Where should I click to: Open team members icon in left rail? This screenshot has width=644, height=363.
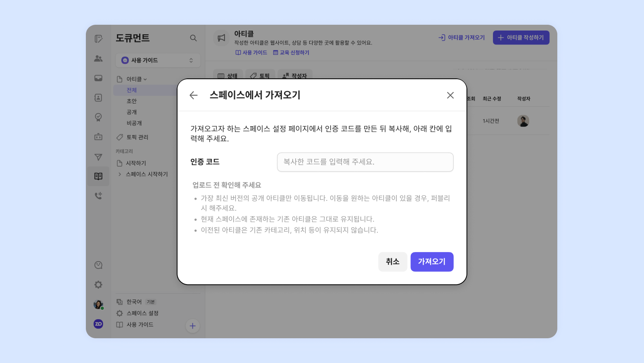98,59
